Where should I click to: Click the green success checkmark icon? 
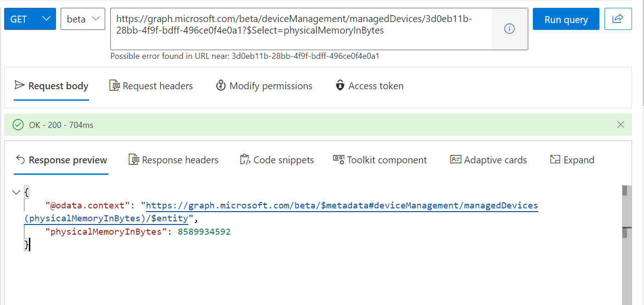pyautogui.click(x=18, y=125)
